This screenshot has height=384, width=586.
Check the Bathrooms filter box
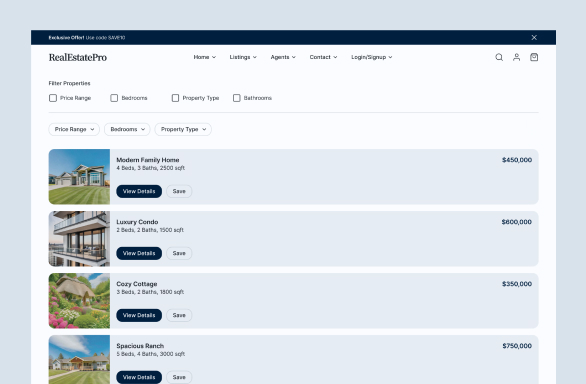[237, 98]
